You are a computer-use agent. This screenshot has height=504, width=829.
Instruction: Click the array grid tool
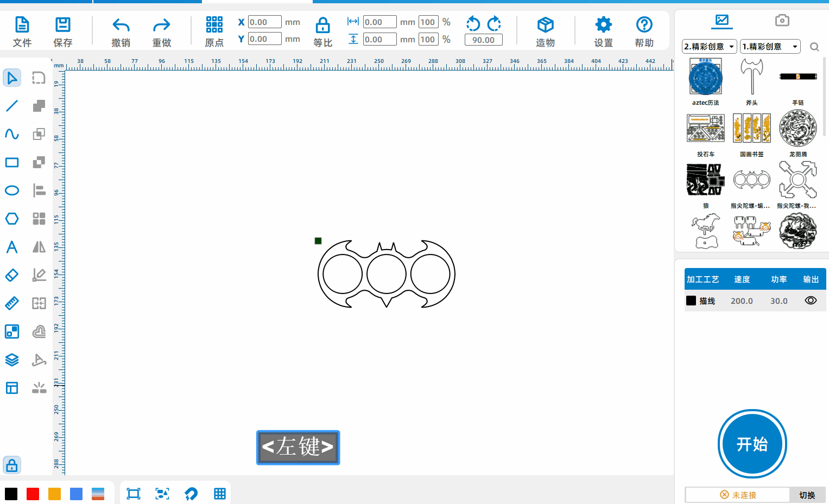coord(39,219)
